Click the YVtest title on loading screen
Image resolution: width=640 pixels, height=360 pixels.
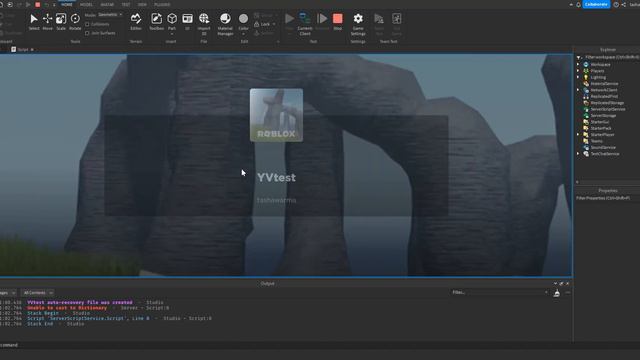pyautogui.click(x=276, y=178)
